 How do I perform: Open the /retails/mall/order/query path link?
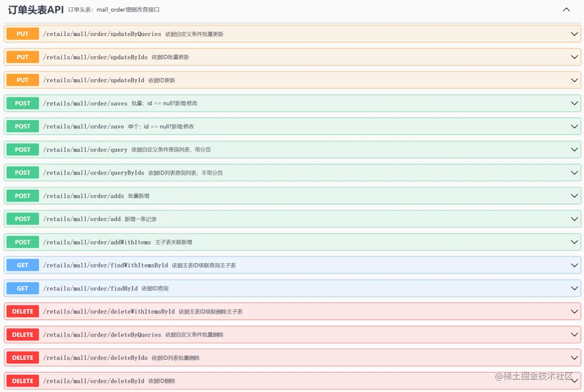click(x=85, y=150)
